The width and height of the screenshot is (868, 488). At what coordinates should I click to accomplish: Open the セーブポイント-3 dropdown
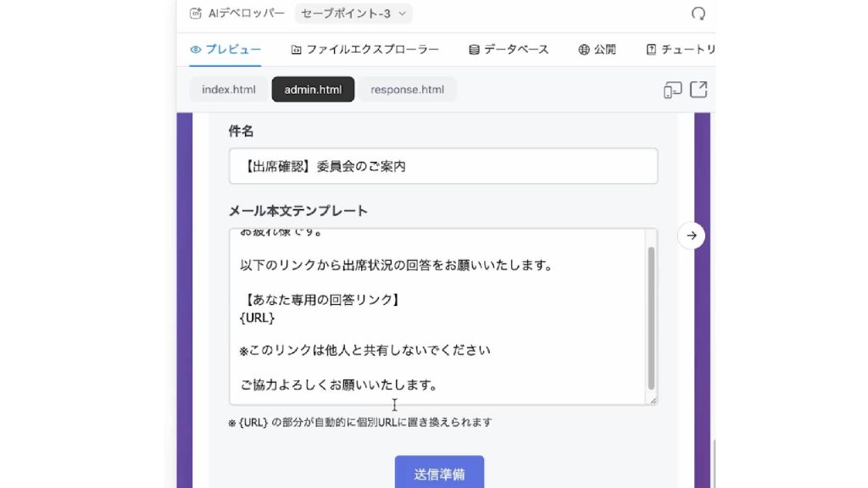(353, 14)
